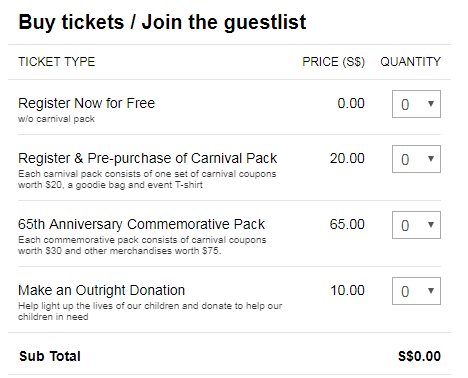Select Make an Outright Donation title

[x=102, y=290]
